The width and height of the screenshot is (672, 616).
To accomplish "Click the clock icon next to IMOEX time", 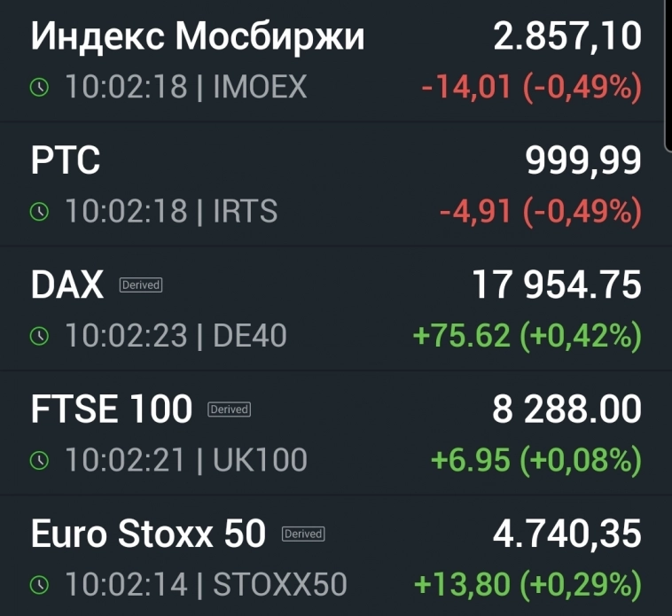I will tap(39, 87).
